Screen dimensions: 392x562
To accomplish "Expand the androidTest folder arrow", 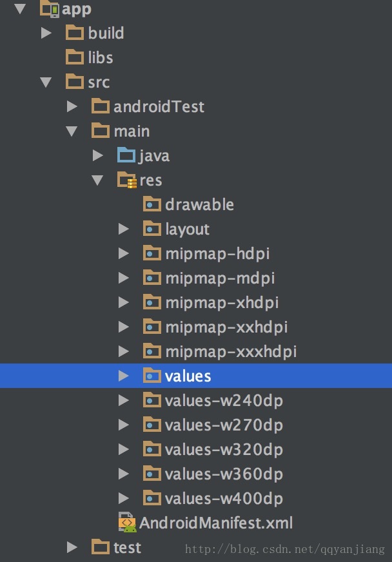I will point(72,106).
